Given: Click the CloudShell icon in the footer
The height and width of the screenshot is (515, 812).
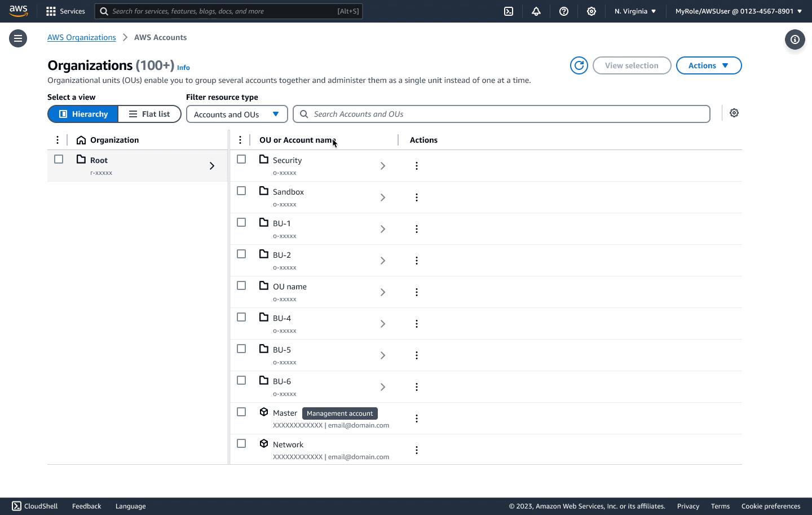Looking at the screenshot, I should (17, 506).
